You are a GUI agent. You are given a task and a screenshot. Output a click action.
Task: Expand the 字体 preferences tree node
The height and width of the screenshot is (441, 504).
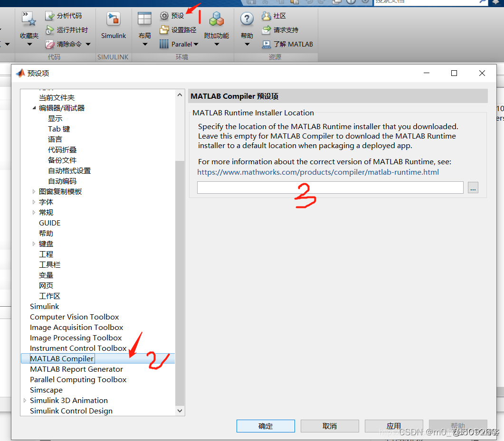coord(33,202)
